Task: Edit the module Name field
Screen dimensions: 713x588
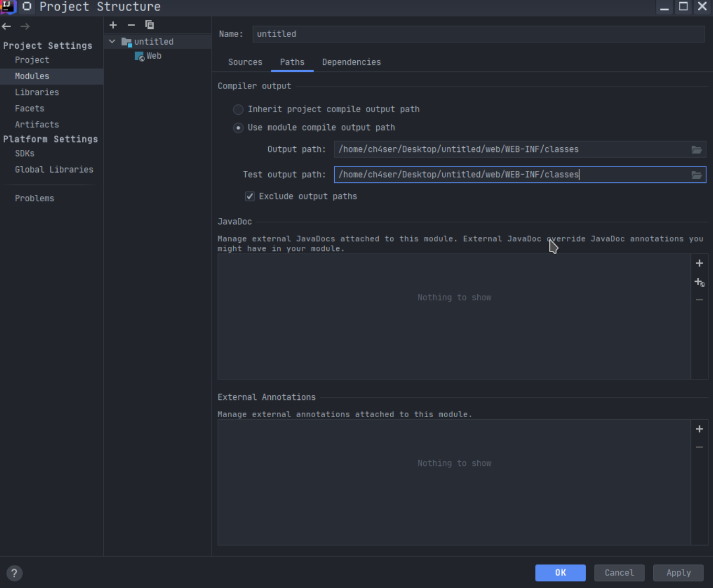Action: (478, 34)
